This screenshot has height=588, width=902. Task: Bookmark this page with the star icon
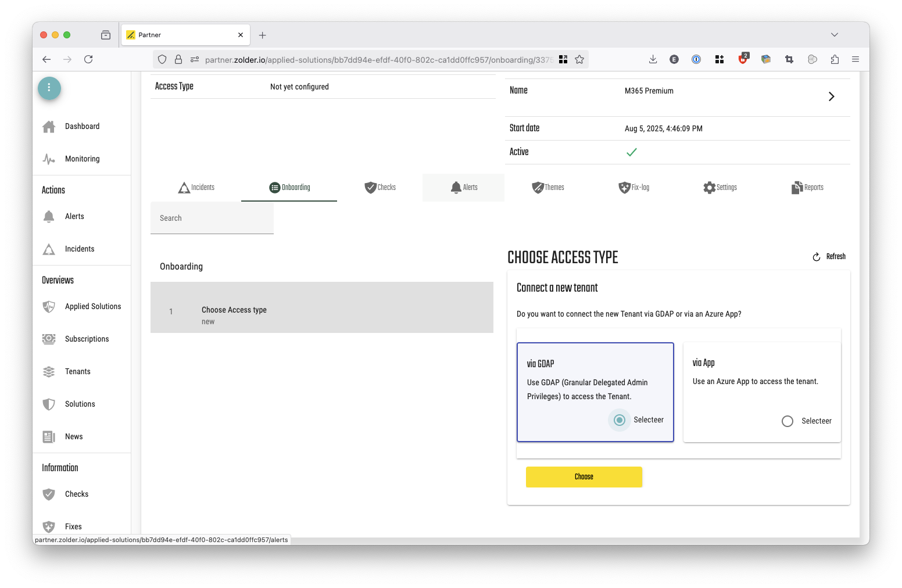tap(579, 59)
